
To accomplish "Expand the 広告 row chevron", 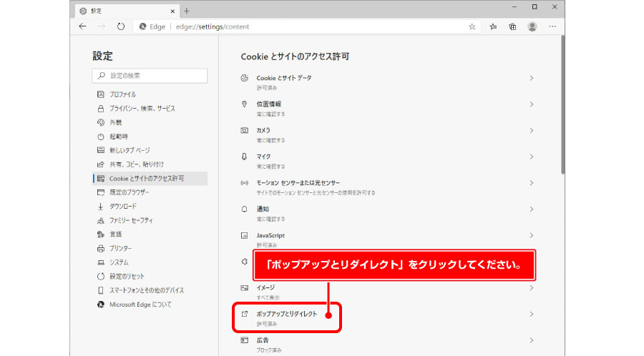I will [532, 340].
